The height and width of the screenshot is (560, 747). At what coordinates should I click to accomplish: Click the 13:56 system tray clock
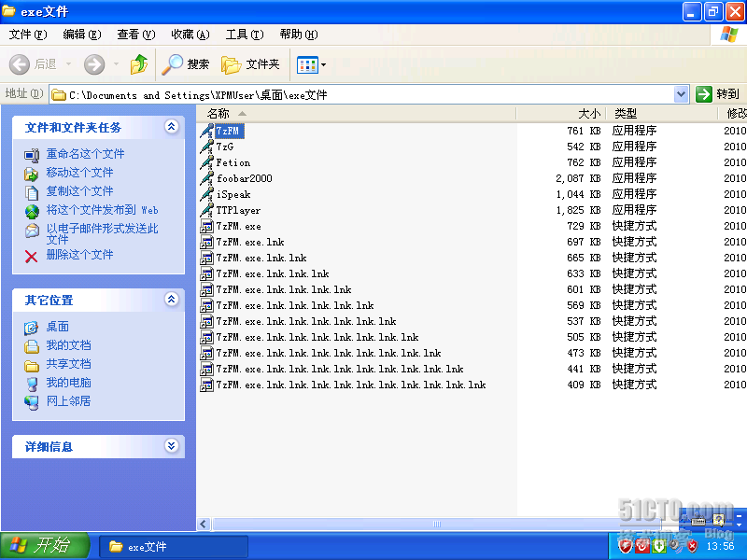click(x=720, y=546)
